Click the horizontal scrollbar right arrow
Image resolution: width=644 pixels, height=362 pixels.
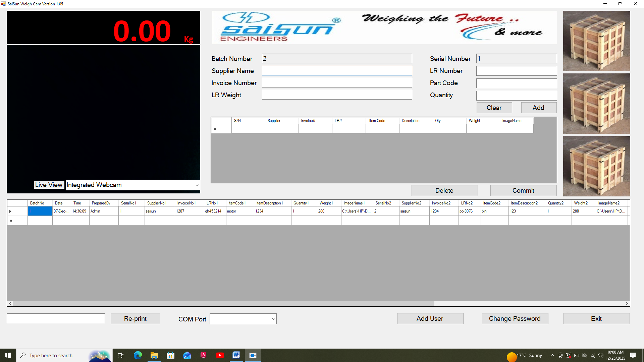pyautogui.click(x=627, y=303)
